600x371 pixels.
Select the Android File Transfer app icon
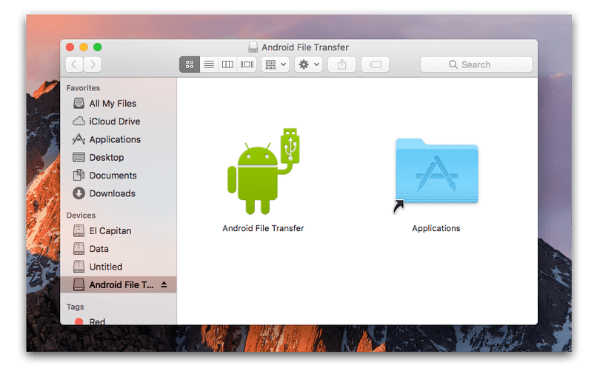263,171
